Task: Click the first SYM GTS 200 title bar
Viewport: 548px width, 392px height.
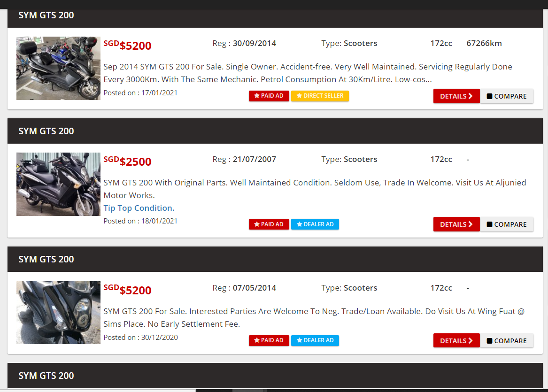Action: [x=46, y=15]
